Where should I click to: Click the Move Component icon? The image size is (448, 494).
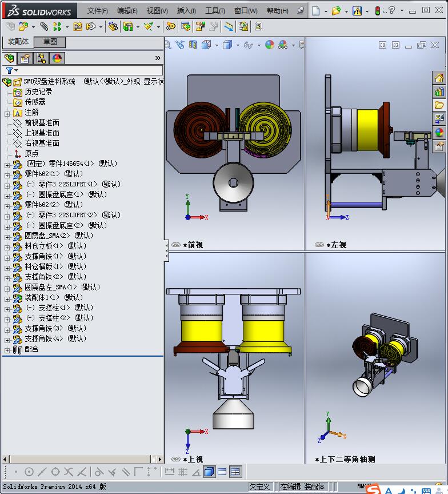(91, 26)
